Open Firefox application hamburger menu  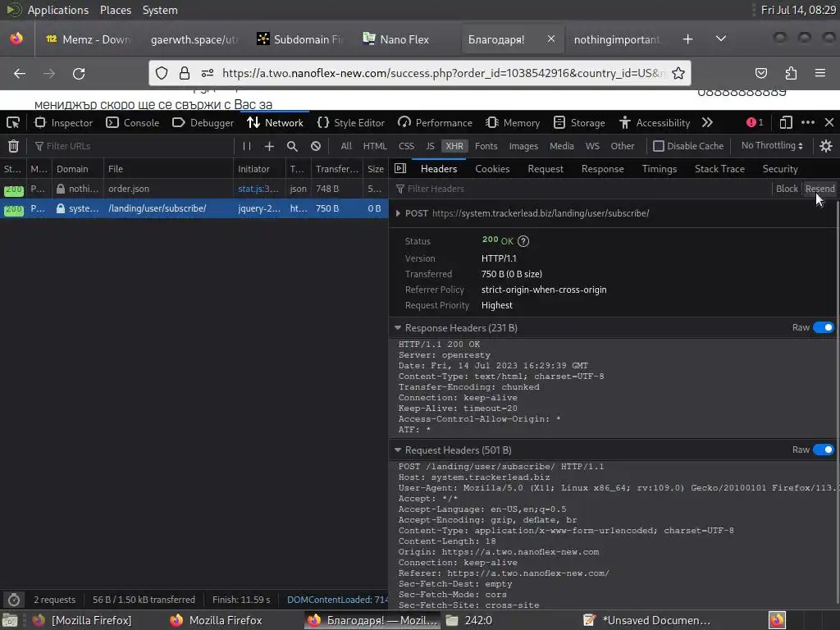(819, 73)
